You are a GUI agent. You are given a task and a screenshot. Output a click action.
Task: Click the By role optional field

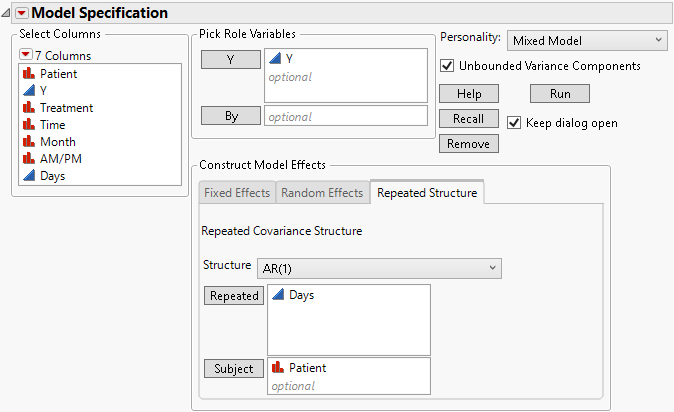click(345, 116)
